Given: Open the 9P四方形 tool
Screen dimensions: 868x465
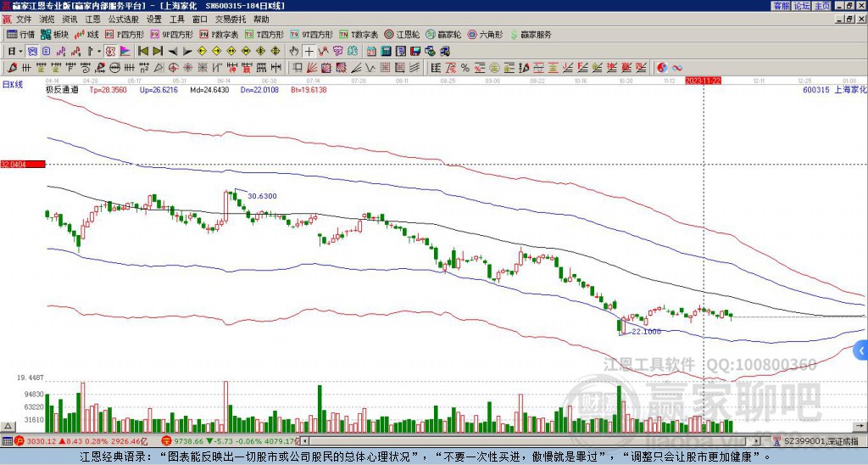Looking at the screenshot, I should [x=171, y=34].
